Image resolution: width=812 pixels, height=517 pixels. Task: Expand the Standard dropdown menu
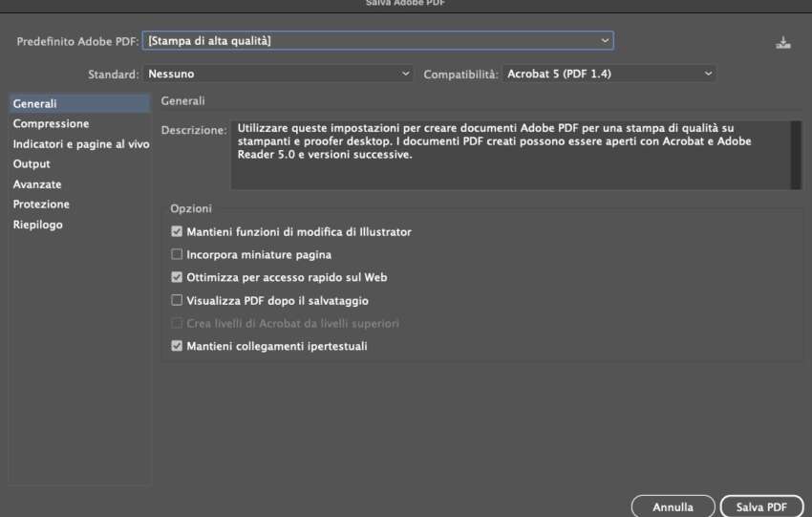click(278, 74)
